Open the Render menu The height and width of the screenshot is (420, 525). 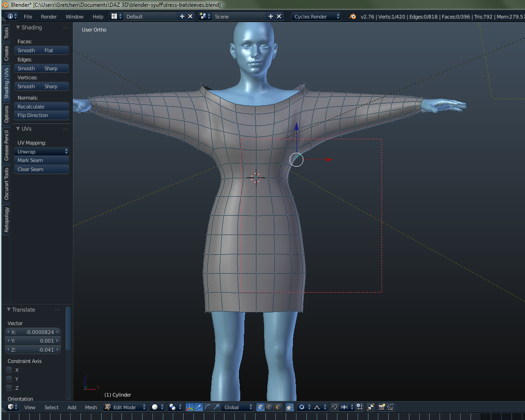[49, 17]
